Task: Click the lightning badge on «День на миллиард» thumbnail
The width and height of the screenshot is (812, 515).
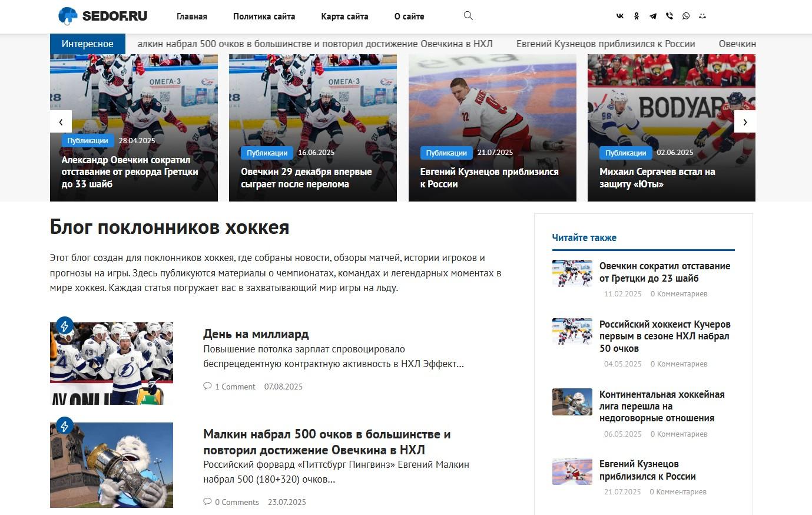Action: [64, 326]
